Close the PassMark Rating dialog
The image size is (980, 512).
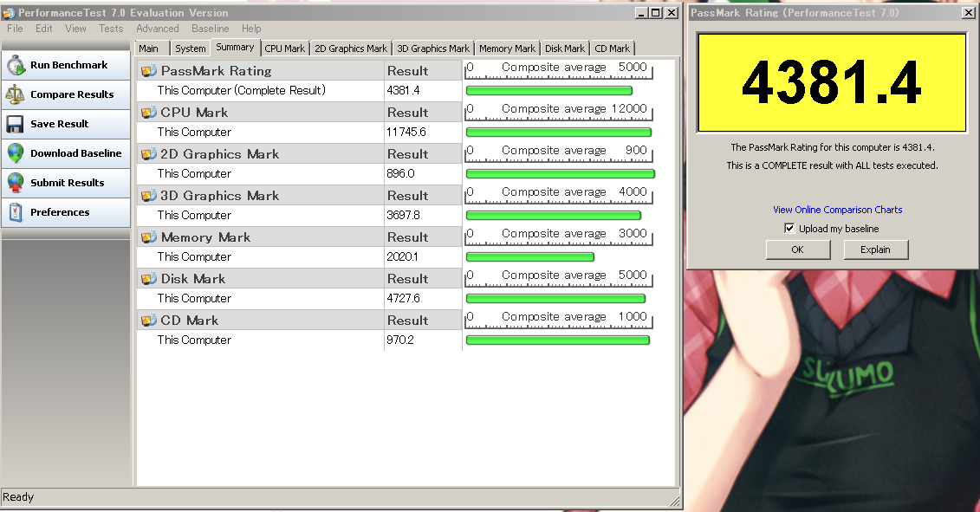(x=966, y=12)
